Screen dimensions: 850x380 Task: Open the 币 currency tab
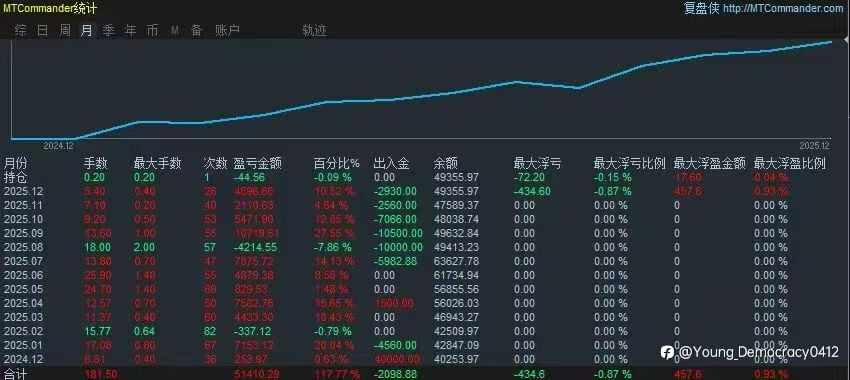153,31
